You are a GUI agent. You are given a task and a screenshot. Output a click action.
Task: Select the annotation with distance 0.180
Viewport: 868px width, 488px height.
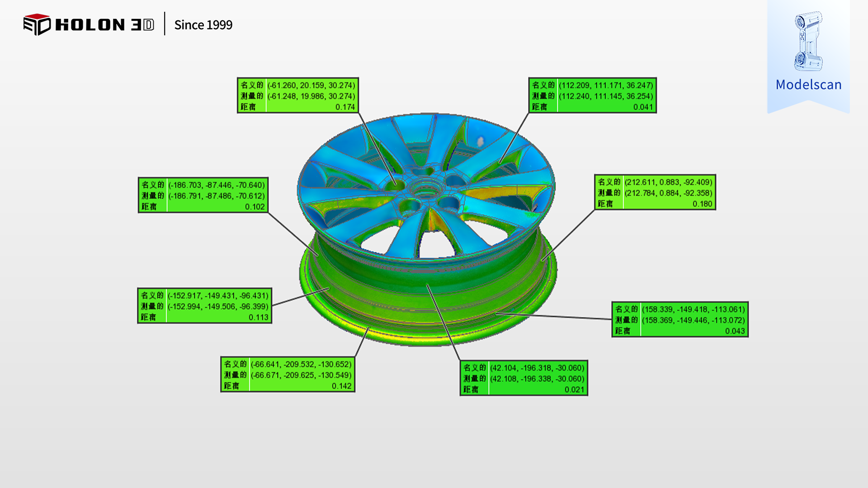655,192
